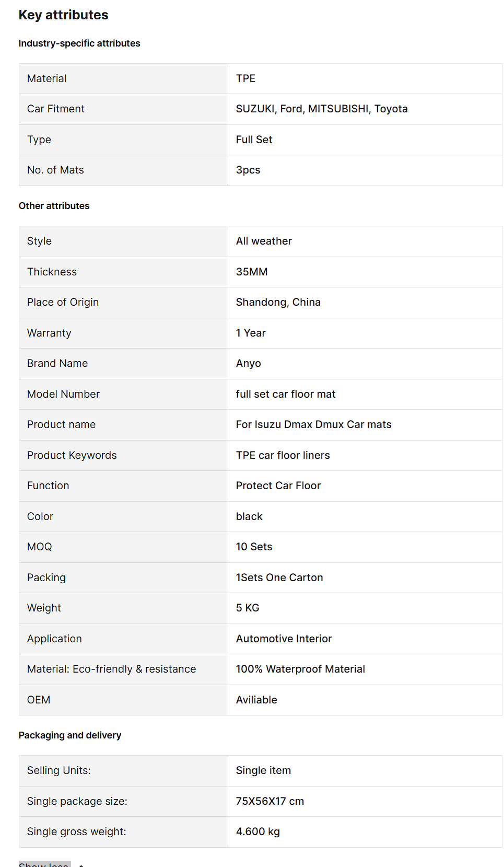Click the 4.600 kg gross weight value
Image resolution: width=504 pixels, height=867 pixels.
[257, 831]
